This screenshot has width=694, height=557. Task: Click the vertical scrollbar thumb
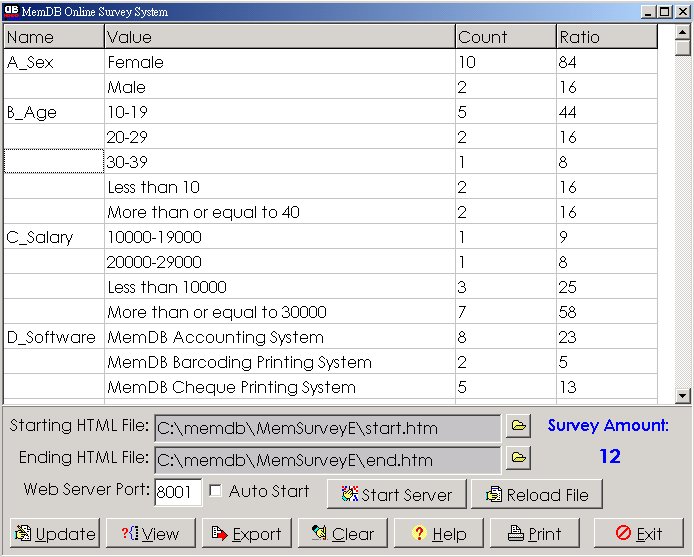[682, 47]
